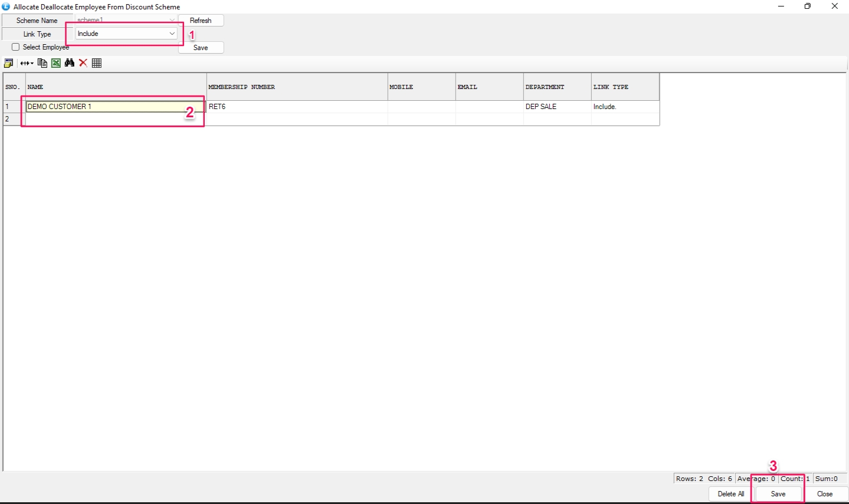Click the application icon in title bar
This screenshot has height=504, width=849.
(x=6, y=6)
